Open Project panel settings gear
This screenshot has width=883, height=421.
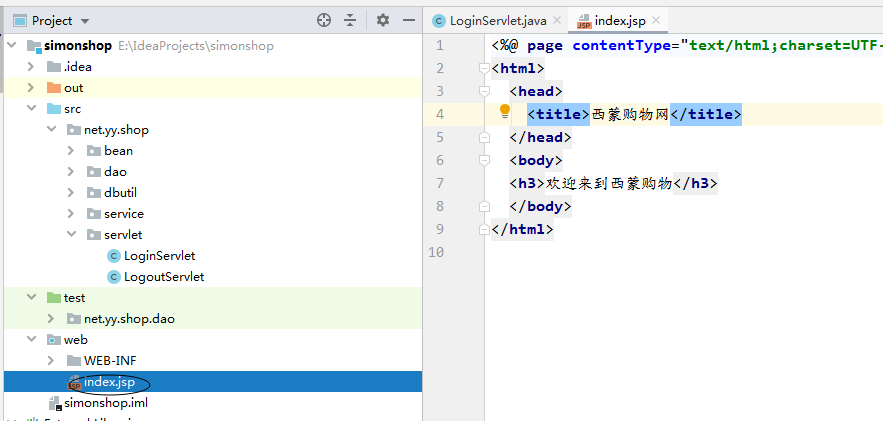click(383, 21)
